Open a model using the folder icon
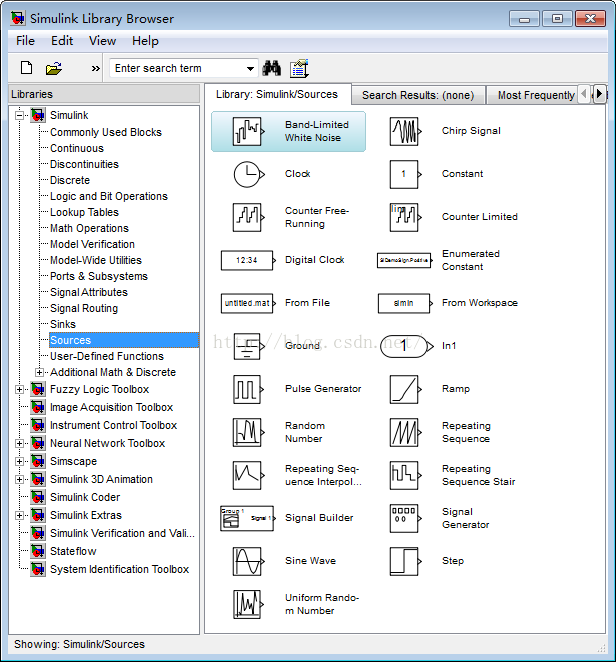This screenshot has height=662, width=616. click(x=54, y=68)
